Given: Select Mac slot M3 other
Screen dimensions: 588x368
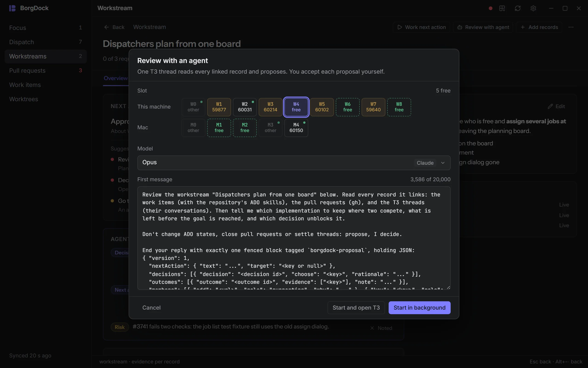Looking at the screenshot, I should pos(270,128).
